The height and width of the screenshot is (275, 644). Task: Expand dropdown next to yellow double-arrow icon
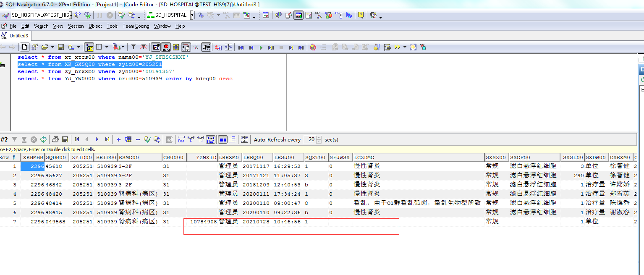click(405, 47)
